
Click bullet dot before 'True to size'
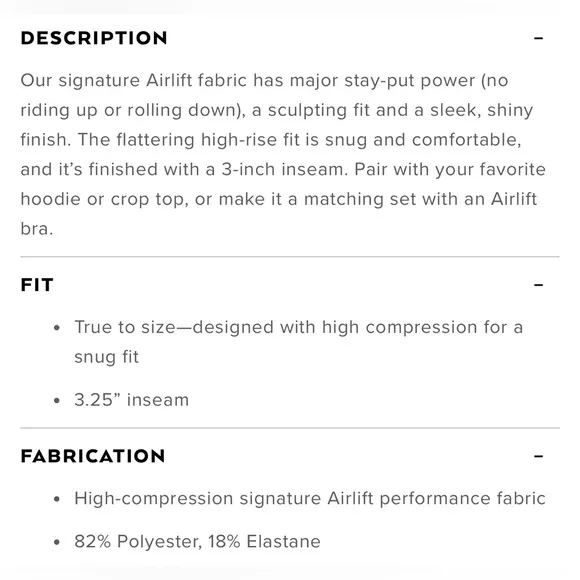[57, 328]
